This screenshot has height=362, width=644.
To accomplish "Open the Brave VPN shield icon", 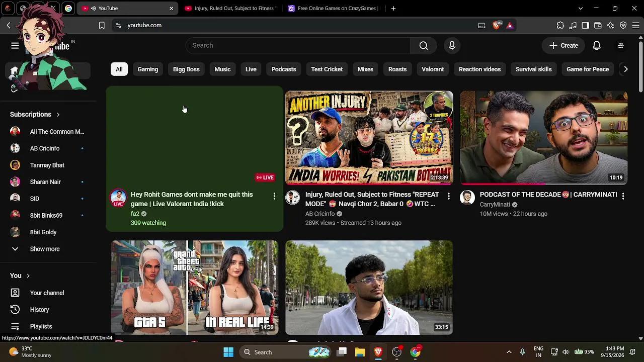I will pyautogui.click(x=623, y=25).
